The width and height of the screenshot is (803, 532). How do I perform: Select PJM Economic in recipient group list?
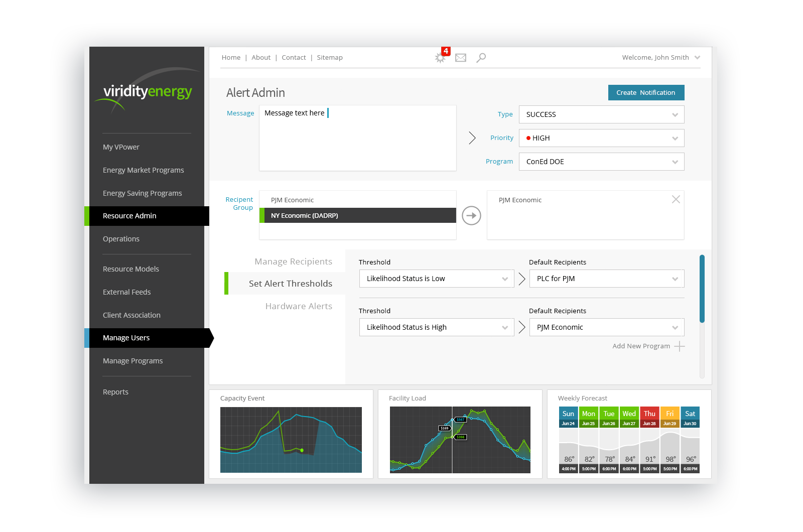tap(292, 200)
